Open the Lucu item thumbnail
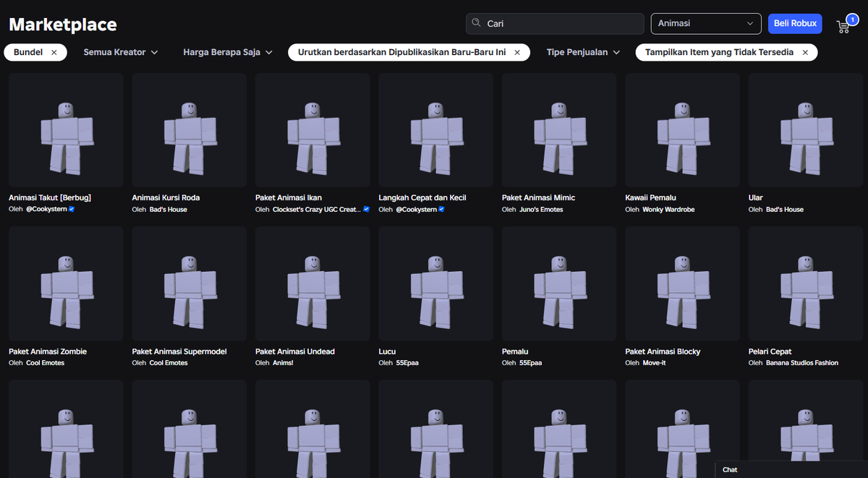This screenshot has height=478, width=868. click(436, 284)
